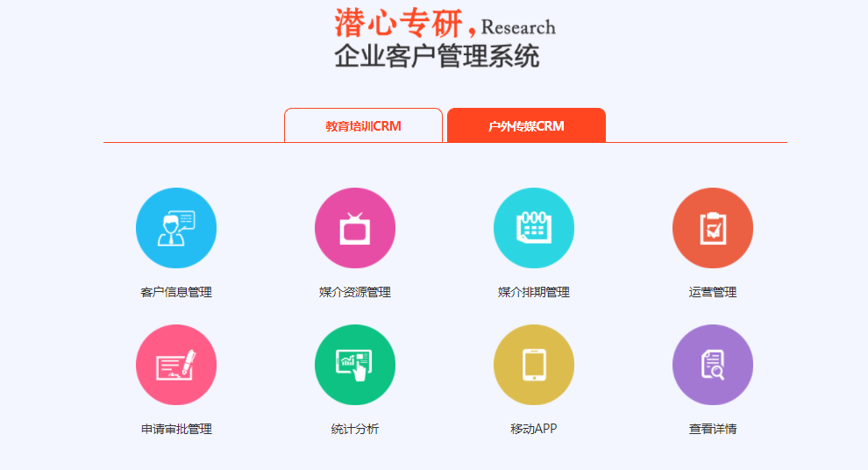This screenshot has height=470, width=868.
Task: Click the 申请审批管理 label
Action: tap(176, 429)
